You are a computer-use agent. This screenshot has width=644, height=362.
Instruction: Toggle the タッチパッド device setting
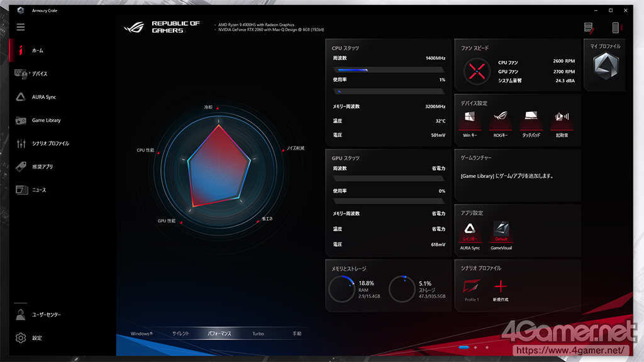coord(531,124)
